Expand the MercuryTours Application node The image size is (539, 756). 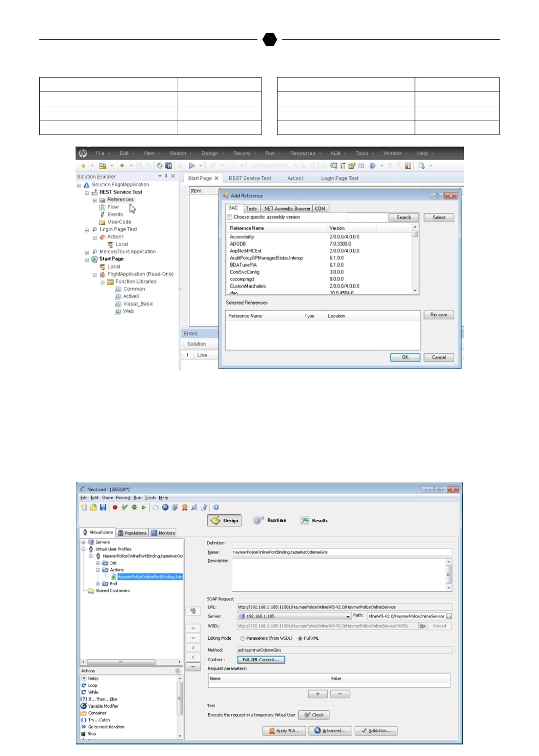point(87,252)
